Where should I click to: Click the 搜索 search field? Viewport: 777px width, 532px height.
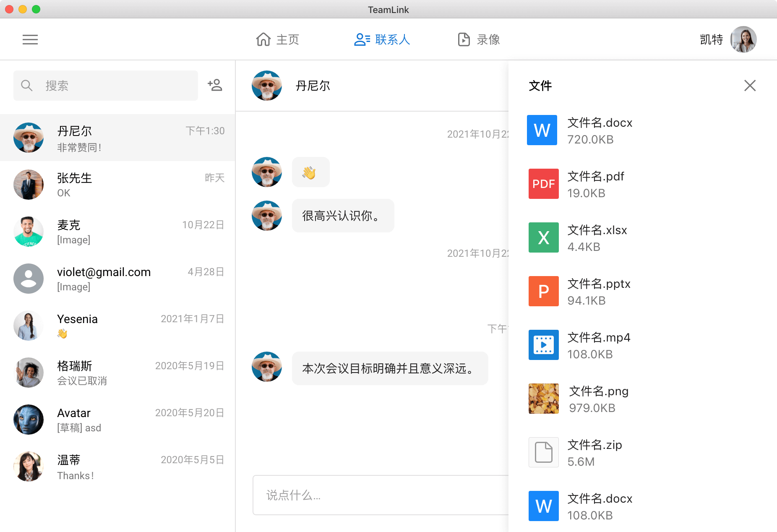(106, 86)
